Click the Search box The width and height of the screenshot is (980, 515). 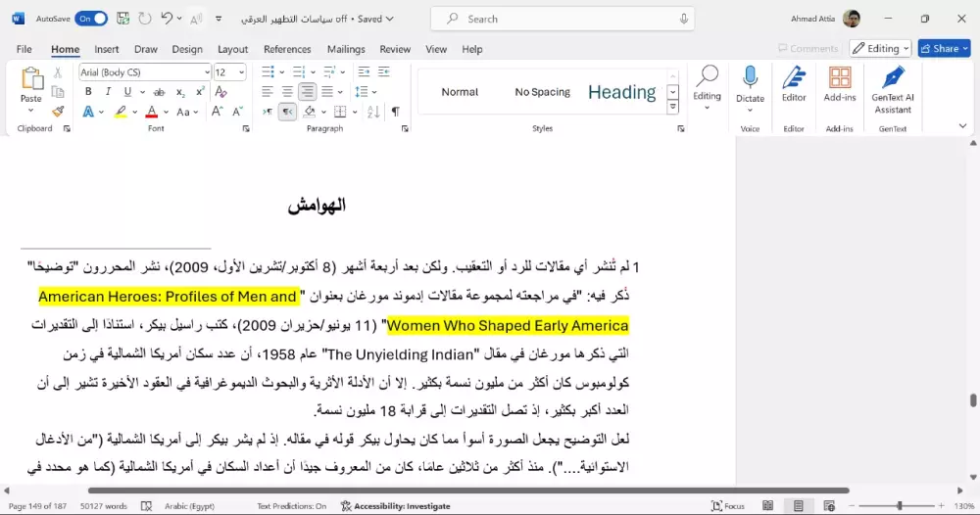562,19
